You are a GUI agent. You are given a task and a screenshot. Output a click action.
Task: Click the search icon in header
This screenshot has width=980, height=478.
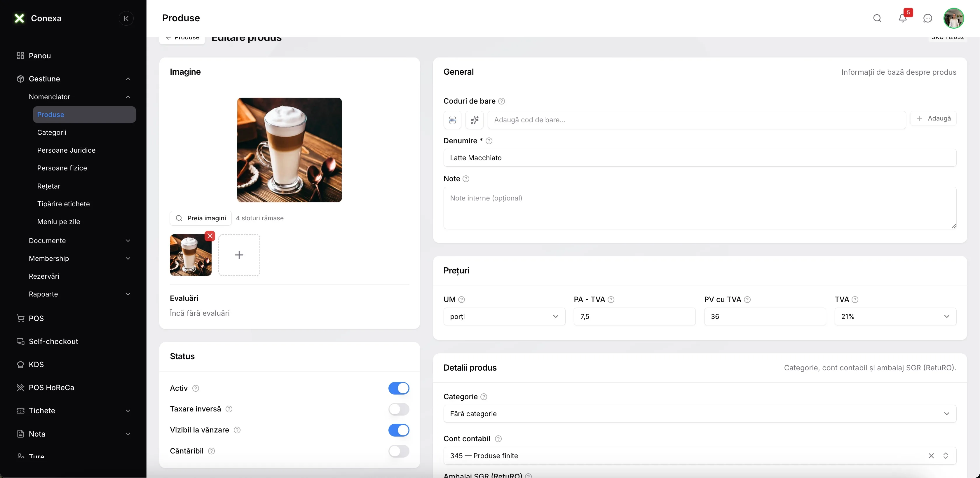click(877, 18)
